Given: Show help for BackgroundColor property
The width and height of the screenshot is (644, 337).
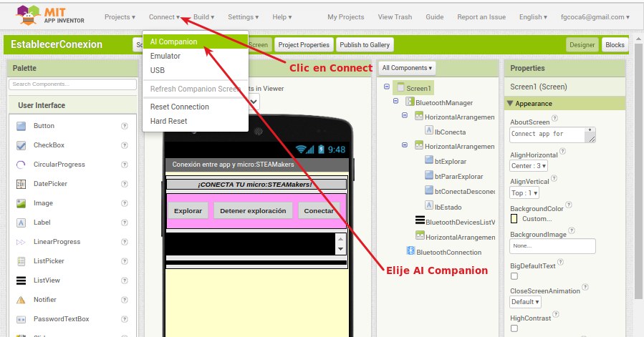Looking at the screenshot, I should [x=569, y=205].
